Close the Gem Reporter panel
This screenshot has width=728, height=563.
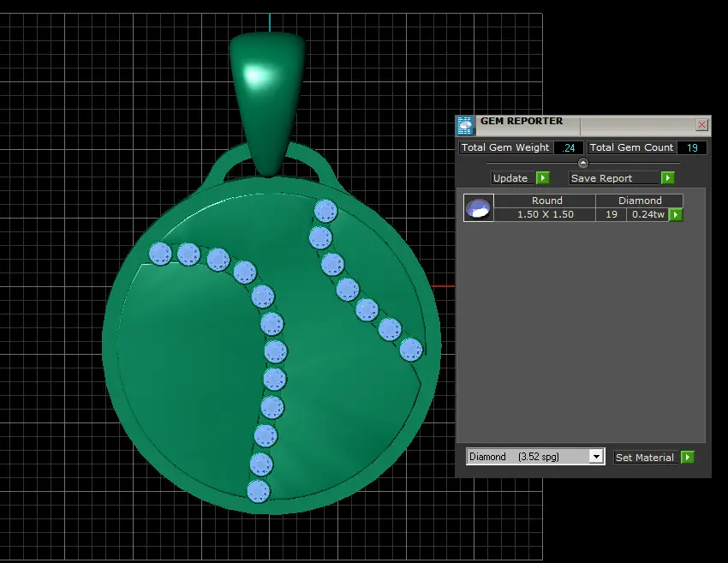pyautogui.click(x=701, y=124)
